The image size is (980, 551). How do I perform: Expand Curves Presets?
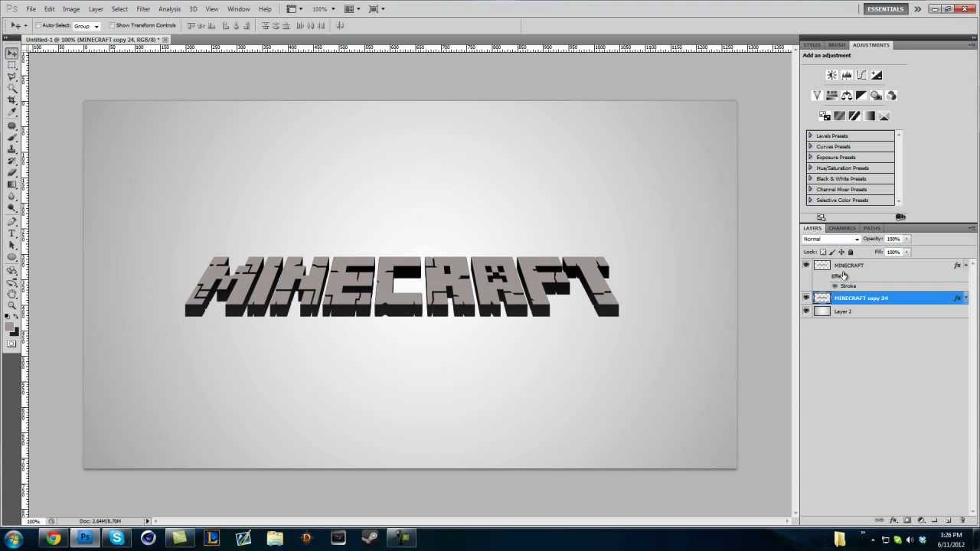tap(810, 147)
